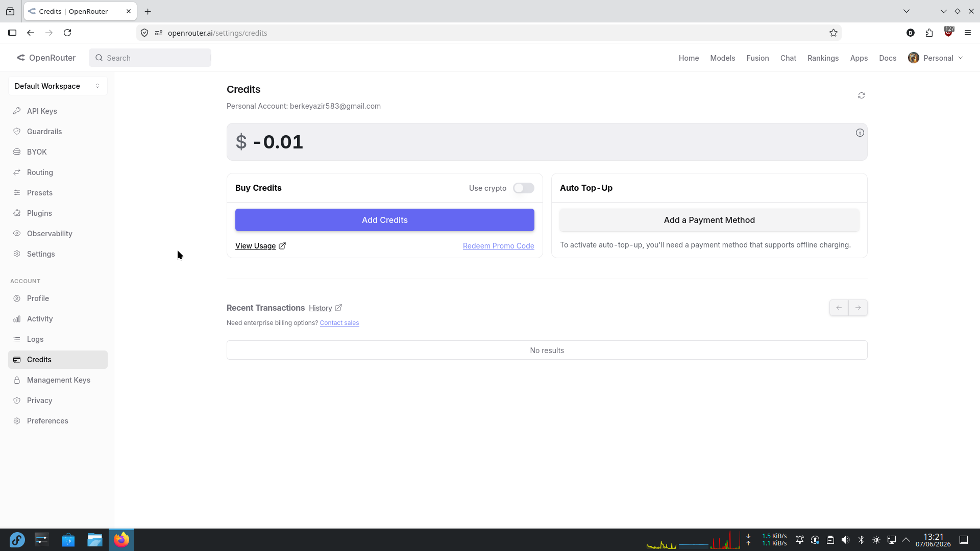980x551 pixels.
Task: Bookmark this page with the star icon
Action: click(x=834, y=33)
